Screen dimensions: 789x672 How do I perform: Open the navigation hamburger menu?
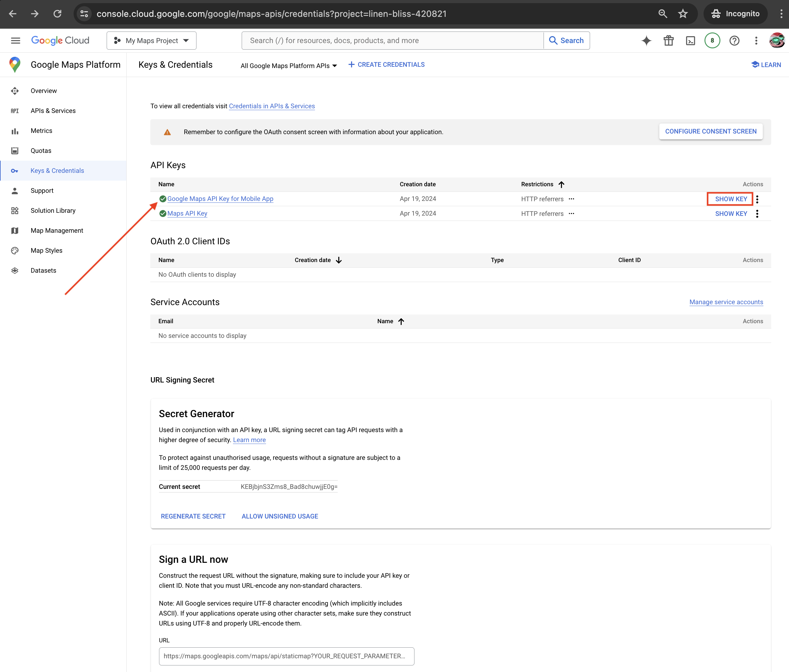point(15,40)
